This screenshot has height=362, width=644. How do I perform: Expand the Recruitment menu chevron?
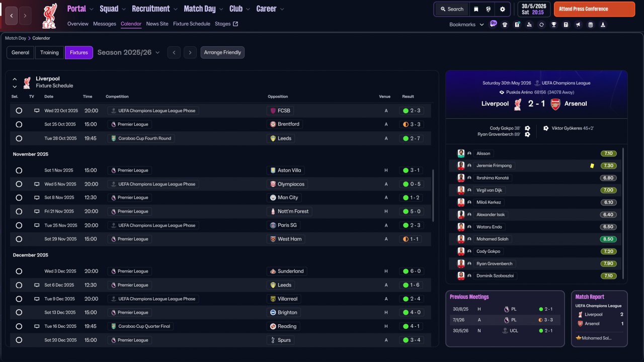click(175, 9)
